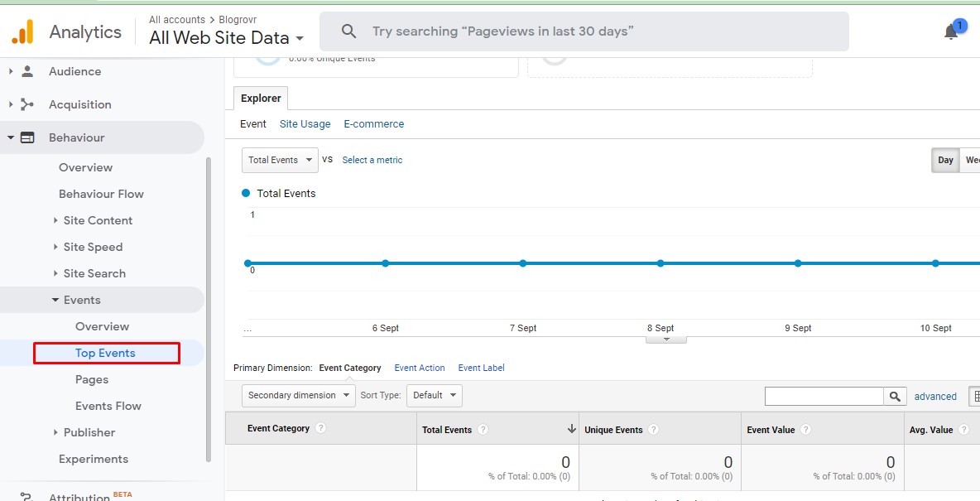Collapse the Behaviour section arrow
Screen dimensions: 980x501
pyautogui.click(x=11, y=137)
